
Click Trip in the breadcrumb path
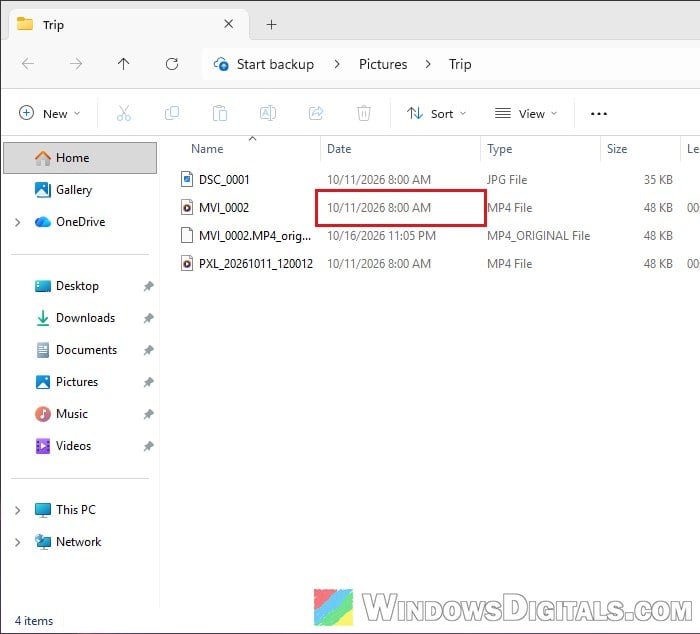460,64
